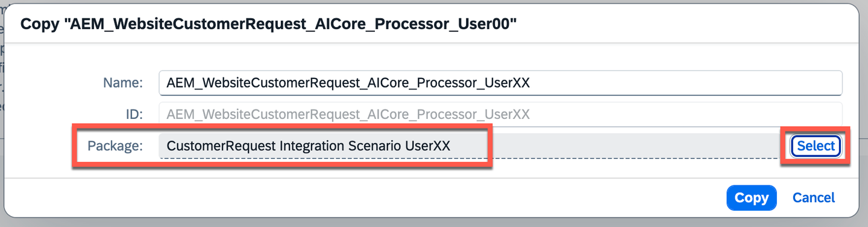Viewport: 868px width, 227px height.
Task: Click the "ID:" label
Action: [133, 114]
